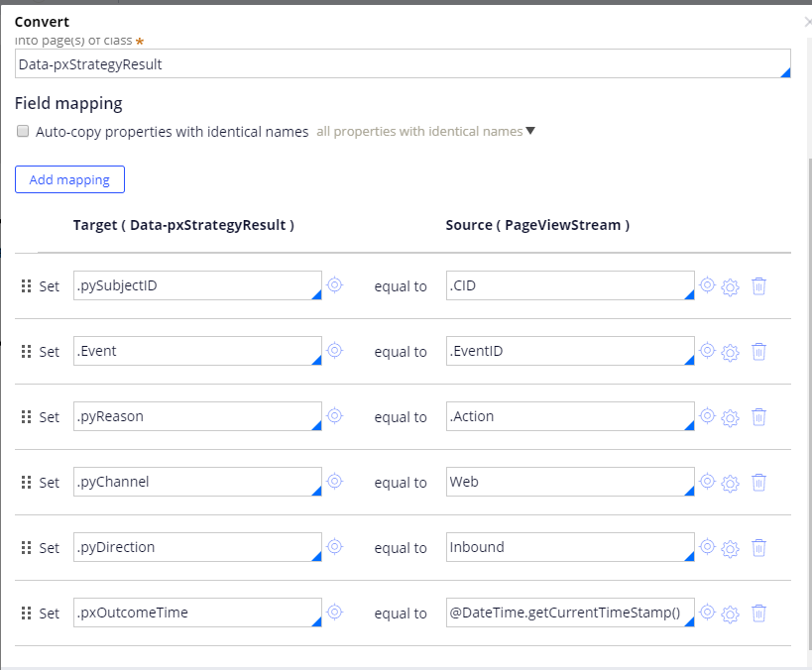Image resolution: width=812 pixels, height=670 pixels.
Task: Click crosshair icon beside Web source field
Action: point(707,482)
